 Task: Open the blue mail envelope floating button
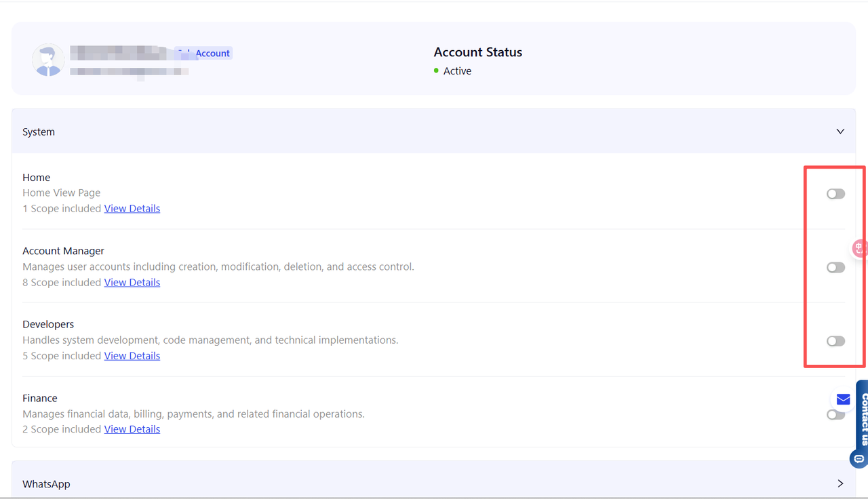coord(843,399)
